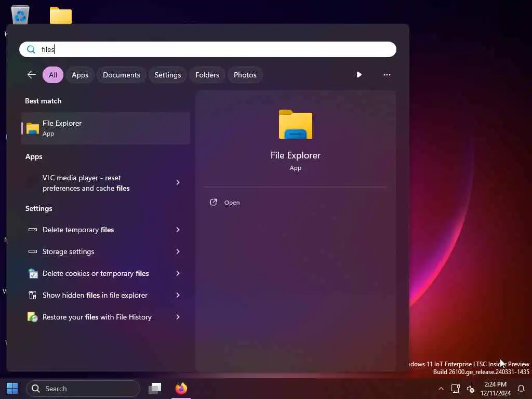Click the File Explorer title in preview
The height and width of the screenshot is (399, 532).
[296, 155]
